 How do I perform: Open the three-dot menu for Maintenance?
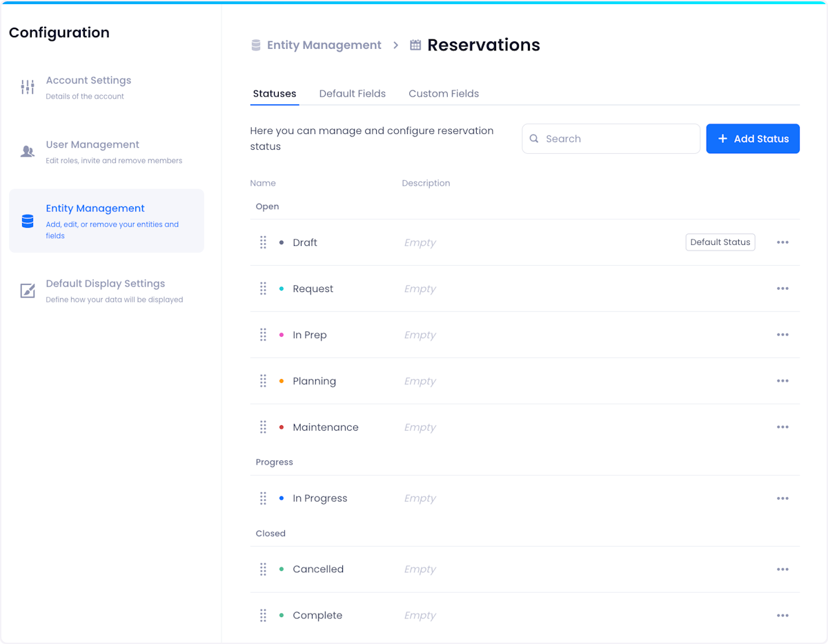782,427
